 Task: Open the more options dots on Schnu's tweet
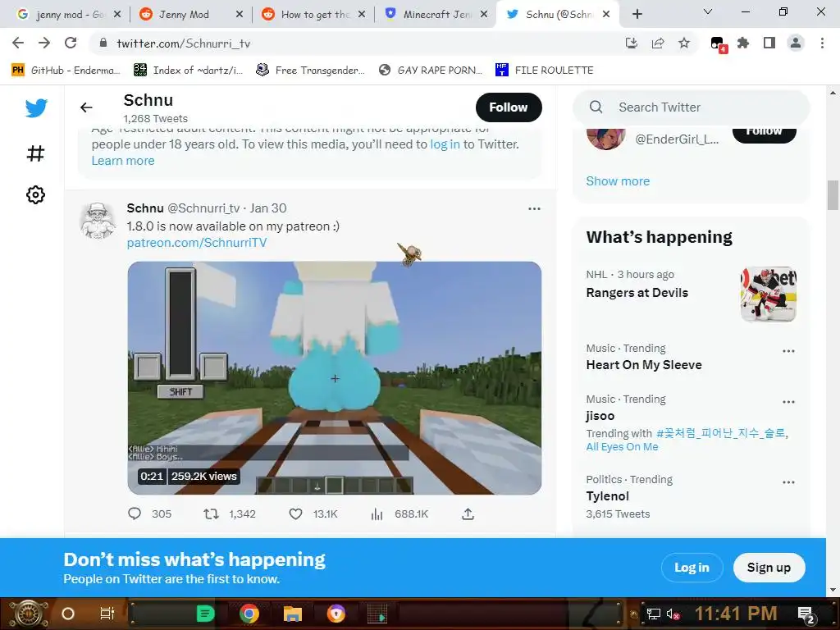pos(534,208)
